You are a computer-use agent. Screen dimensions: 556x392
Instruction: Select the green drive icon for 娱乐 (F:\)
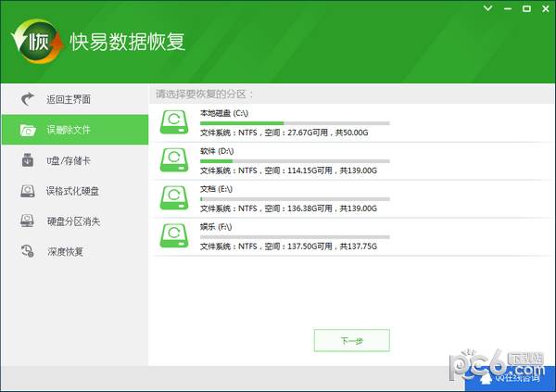tap(174, 235)
